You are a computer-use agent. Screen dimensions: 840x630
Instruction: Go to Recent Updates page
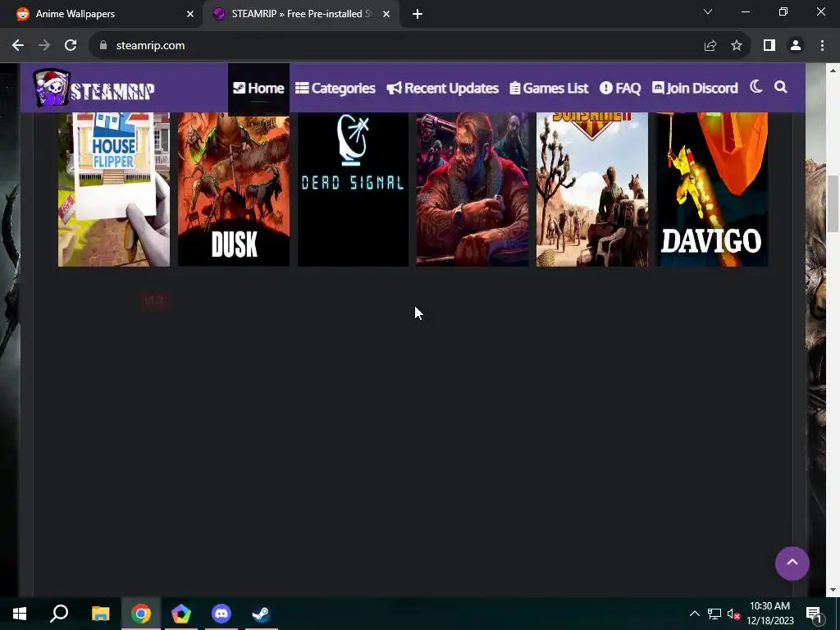point(442,88)
